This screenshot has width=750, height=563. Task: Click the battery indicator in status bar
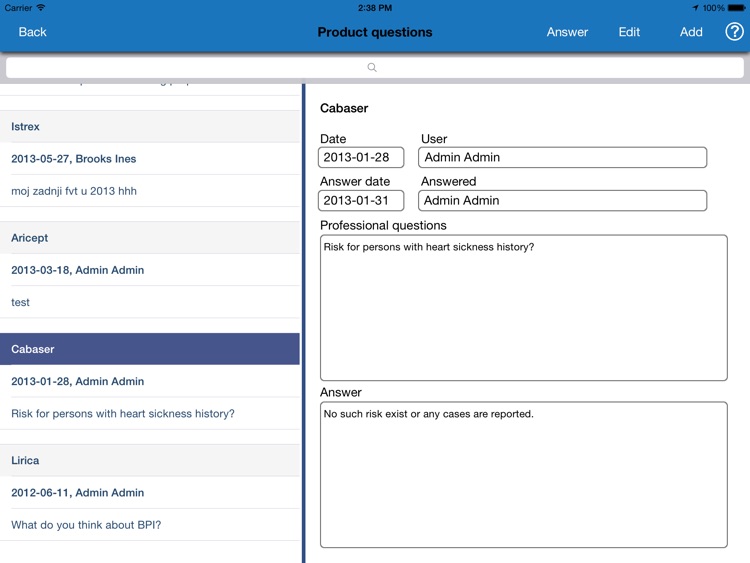tap(736, 8)
